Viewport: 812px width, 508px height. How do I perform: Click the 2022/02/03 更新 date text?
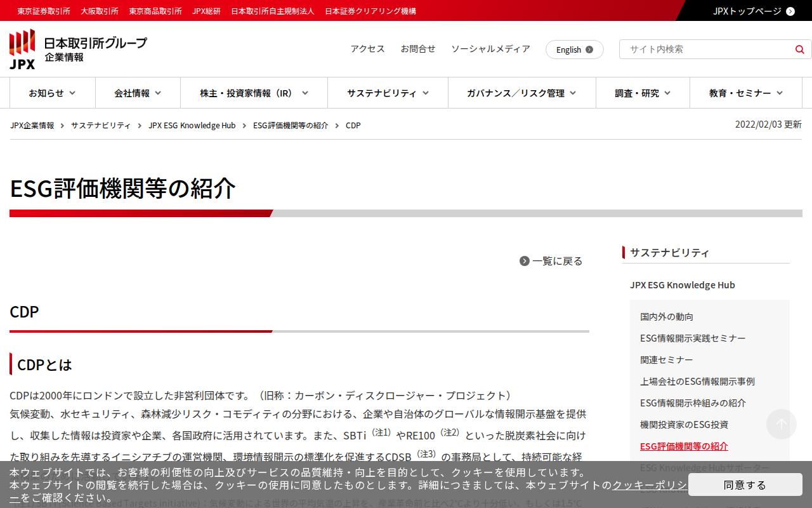click(768, 124)
